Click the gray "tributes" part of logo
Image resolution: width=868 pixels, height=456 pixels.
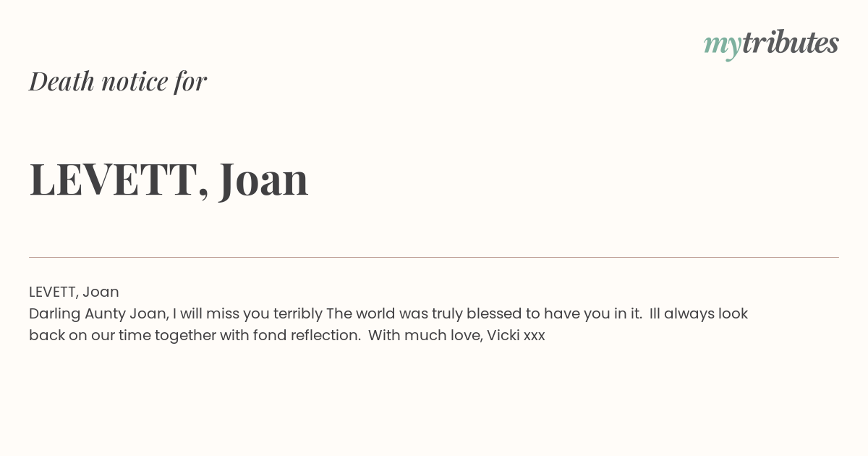(x=791, y=42)
